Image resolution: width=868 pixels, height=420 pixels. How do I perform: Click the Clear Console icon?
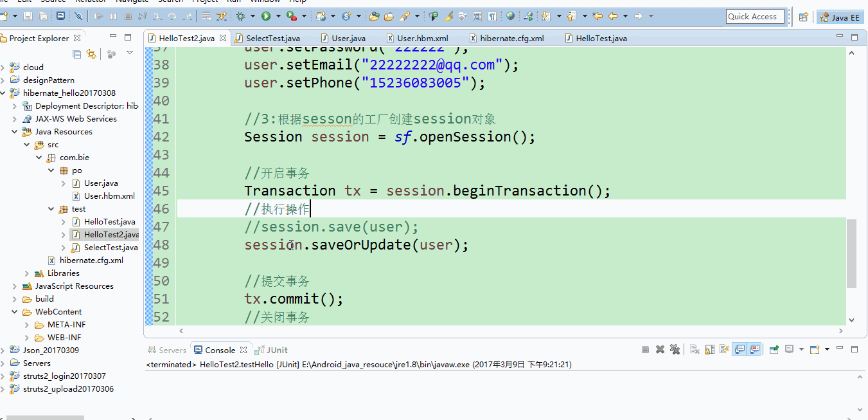695,349
